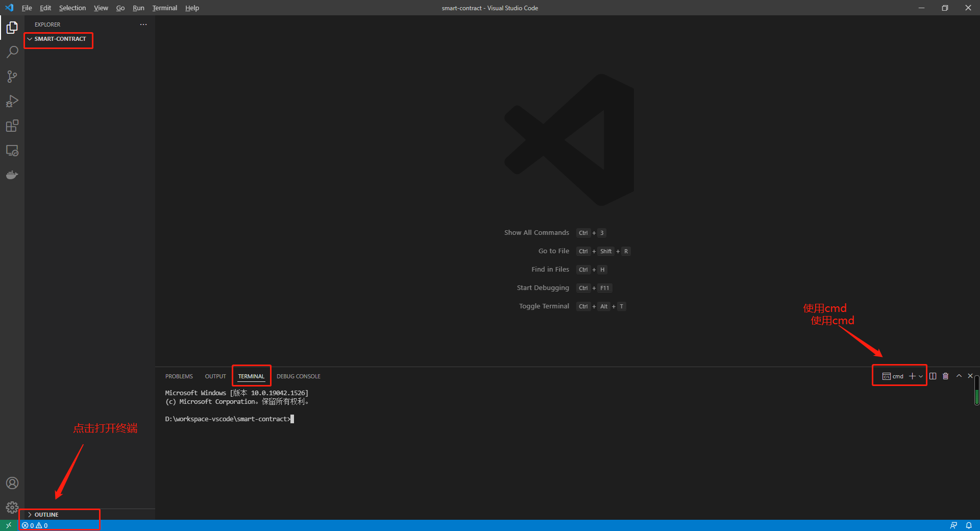Open terminal launch profile dropdown arrow
Viewport: 980px width, 531px height.
click(921, 376)
